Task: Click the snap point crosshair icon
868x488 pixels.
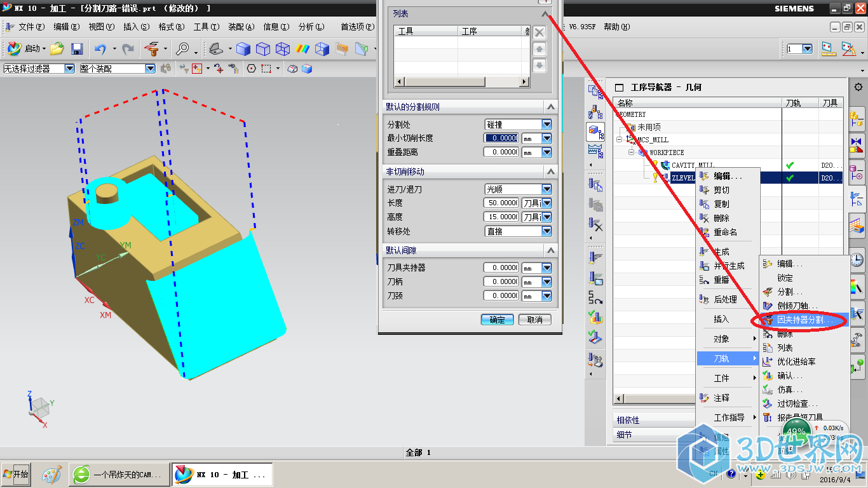Action: point(196,69)
